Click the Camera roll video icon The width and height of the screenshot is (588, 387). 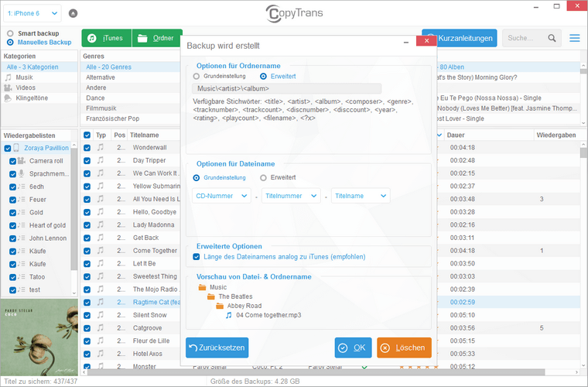click(22, 161)
